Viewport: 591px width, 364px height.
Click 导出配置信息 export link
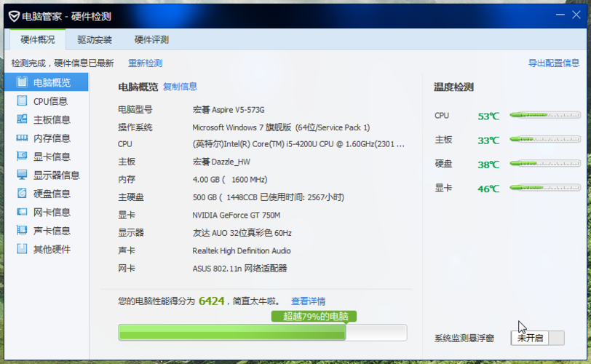[554, 63]
